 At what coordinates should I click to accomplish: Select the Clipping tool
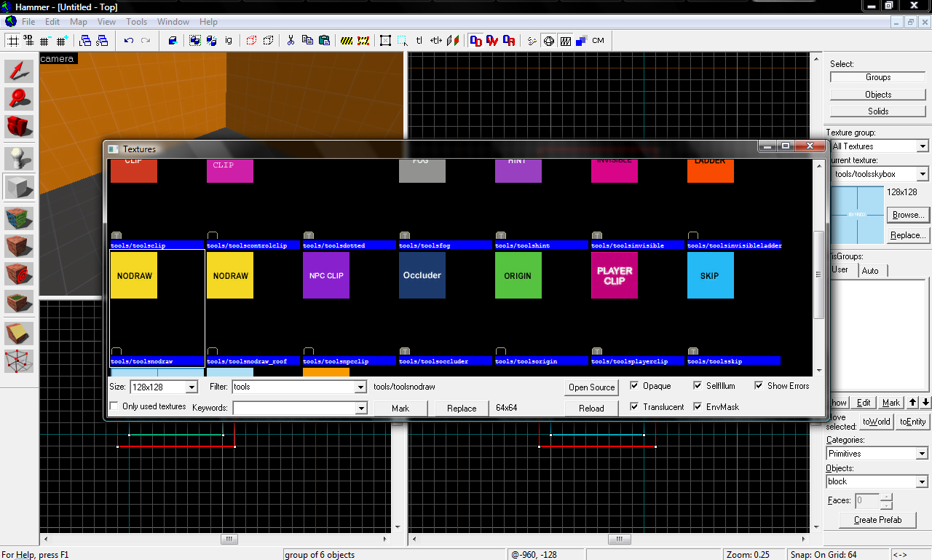point(20,334)
